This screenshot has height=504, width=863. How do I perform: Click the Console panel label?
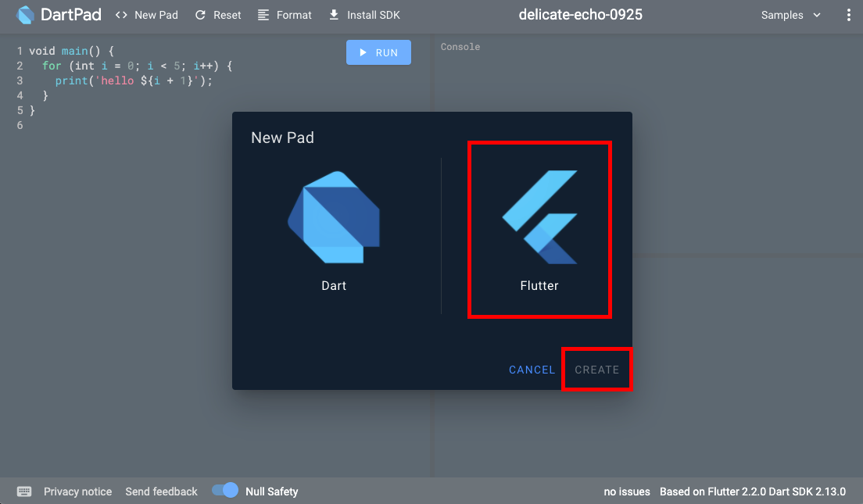[x=460, y=47]
